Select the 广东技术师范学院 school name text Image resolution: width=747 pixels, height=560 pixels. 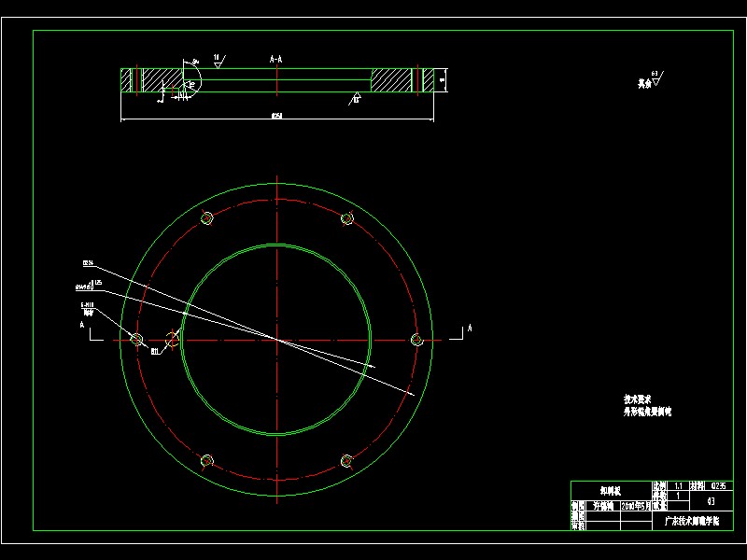tap(692, 521)
